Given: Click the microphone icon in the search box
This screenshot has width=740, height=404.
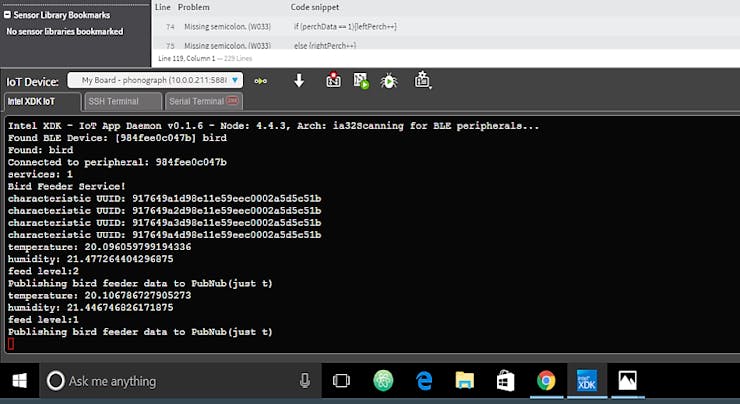Looking at the screenshot, I should tap(305, 380).
